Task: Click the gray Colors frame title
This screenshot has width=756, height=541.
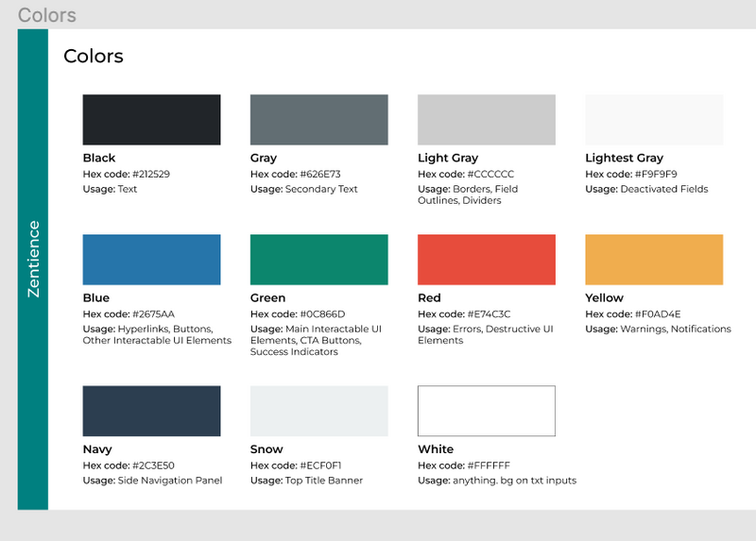Action: (46, 15)
